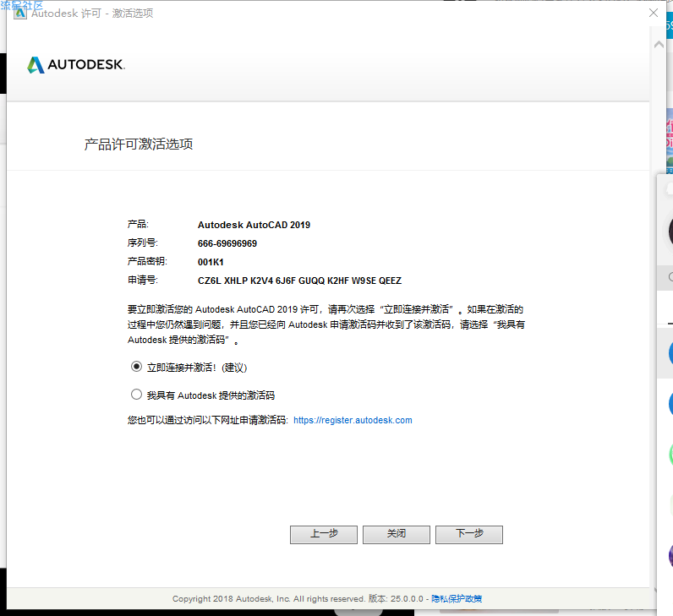Click the AutoCAD icon in title bar

click(x=19, y=14)
